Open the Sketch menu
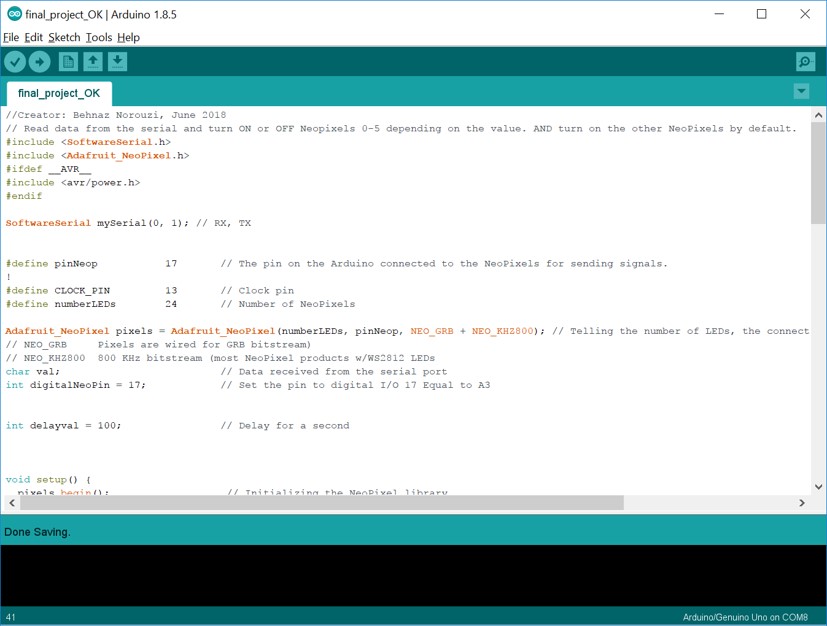The image size is (827, 626). 64,37
